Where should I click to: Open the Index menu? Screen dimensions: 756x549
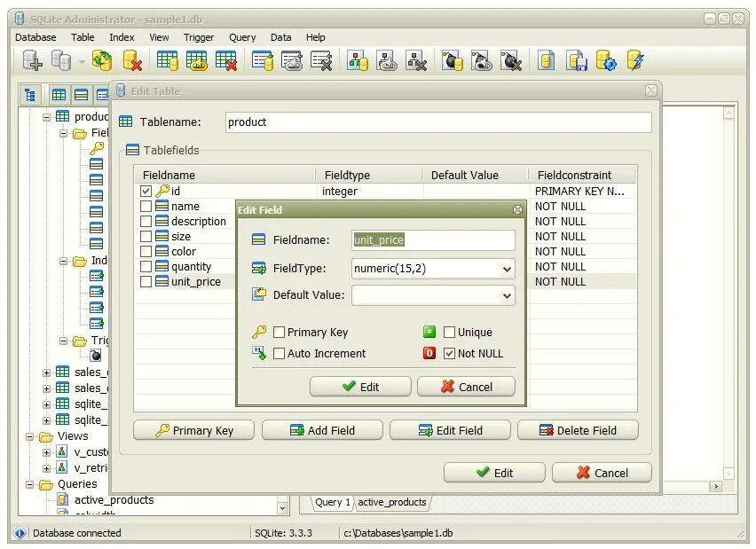[x=122, y=37]
